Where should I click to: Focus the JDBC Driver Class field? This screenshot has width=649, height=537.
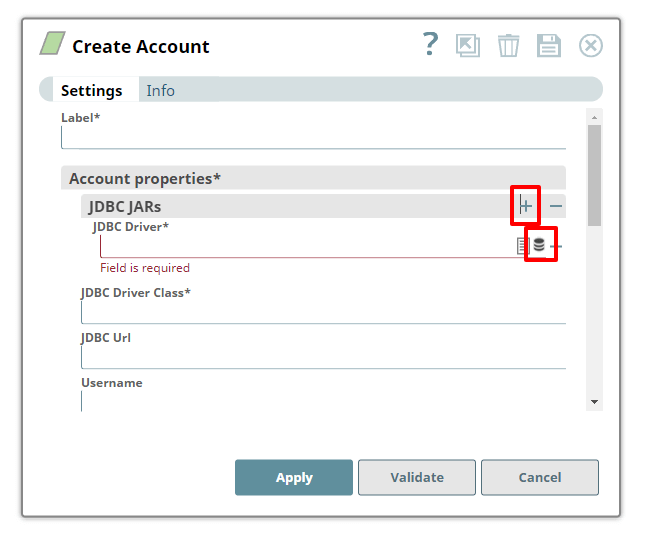click(x=323, y=312)
